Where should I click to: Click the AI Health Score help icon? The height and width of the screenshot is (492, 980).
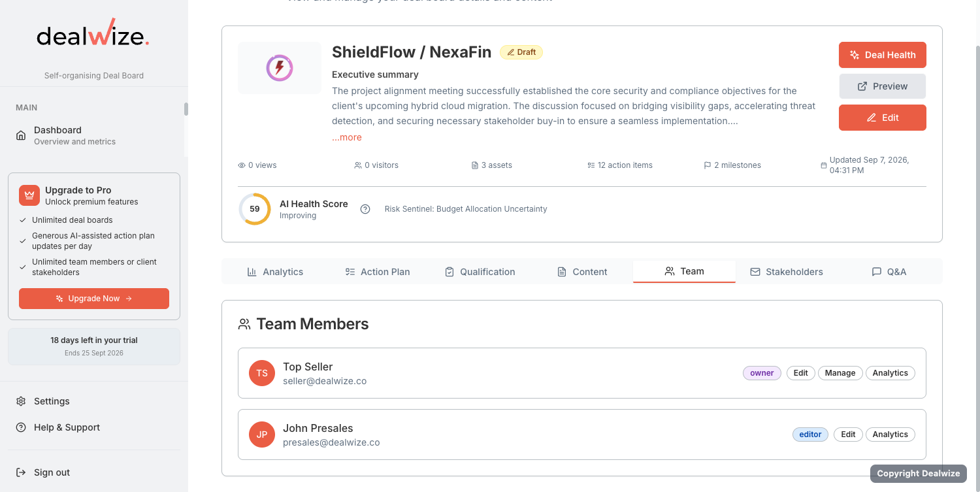[365, 209]
